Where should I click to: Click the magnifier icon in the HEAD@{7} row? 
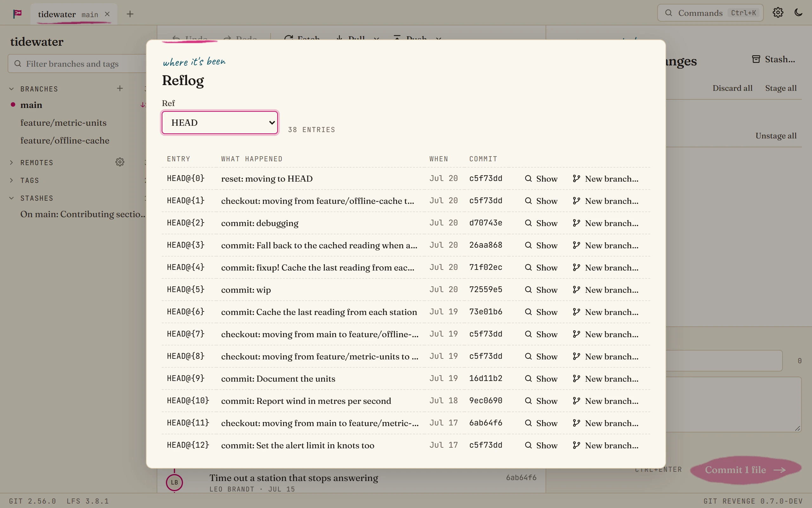tap(528, 334)
